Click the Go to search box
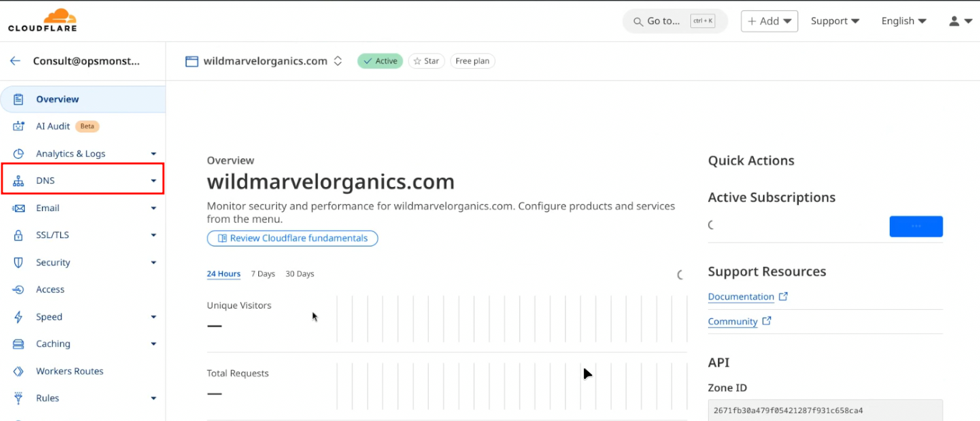This screenshot has width=980, height=421. tap(674, 21)
